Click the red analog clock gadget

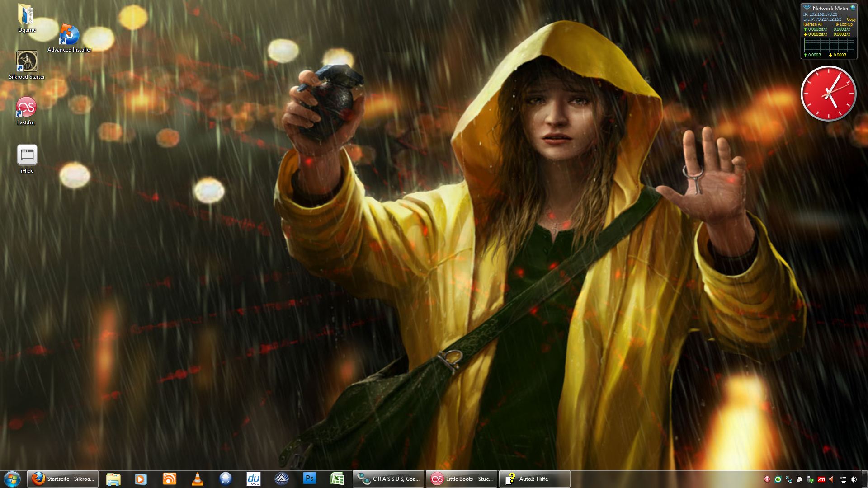click(828, 94)
